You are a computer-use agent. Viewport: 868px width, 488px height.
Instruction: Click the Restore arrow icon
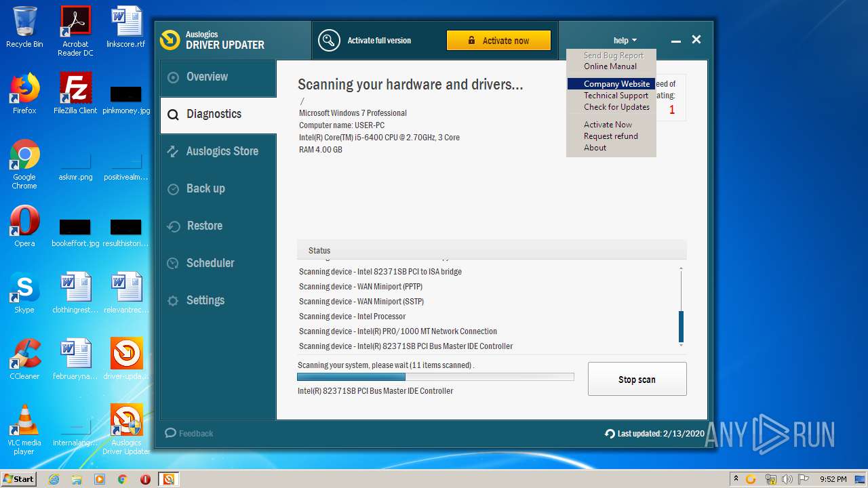(174, 226)
